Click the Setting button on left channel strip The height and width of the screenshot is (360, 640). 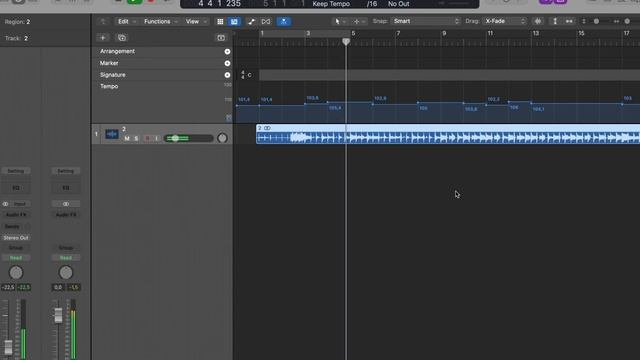(16, 171)
